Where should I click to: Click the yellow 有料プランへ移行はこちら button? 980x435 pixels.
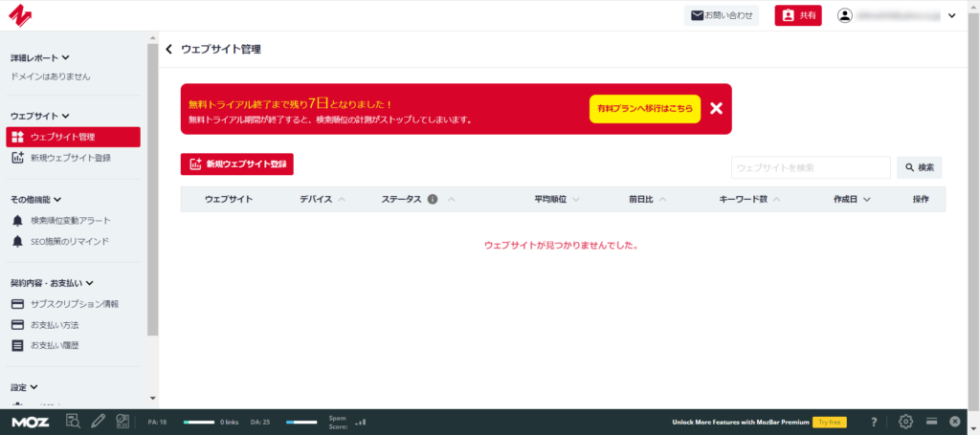[644, 109]
